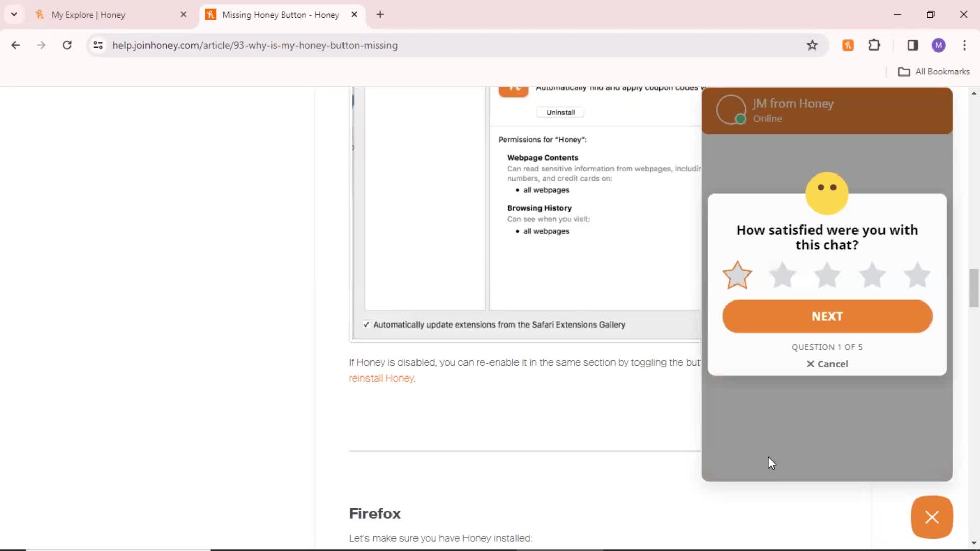Click 'JM from Honey' chat header name

coord(793,104)
